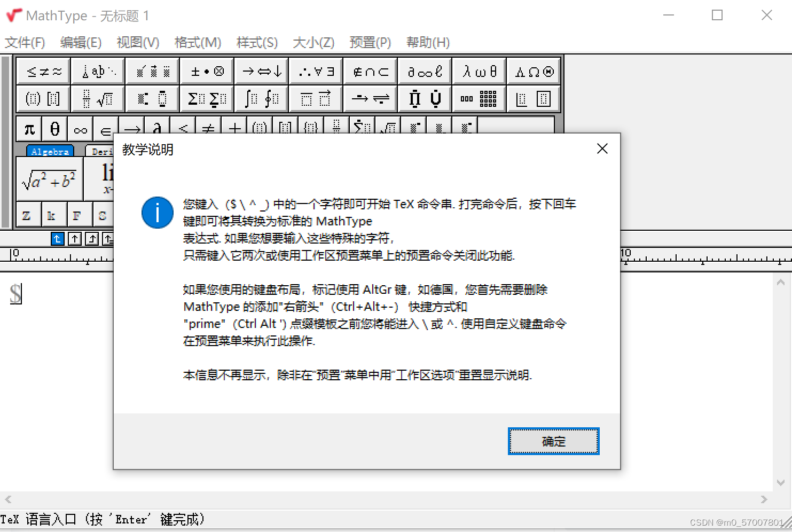Open the relational symbols palette (≤≠≈)

coord(44,71)
